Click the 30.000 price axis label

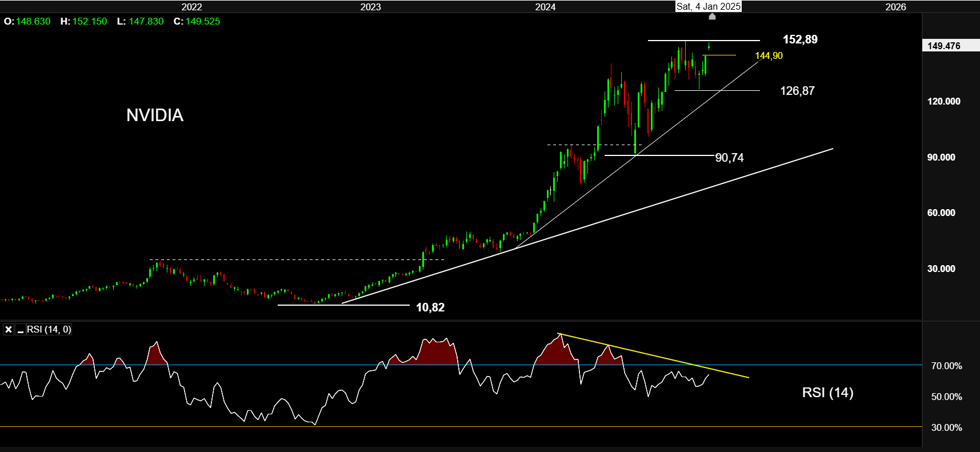coord(941,269)
